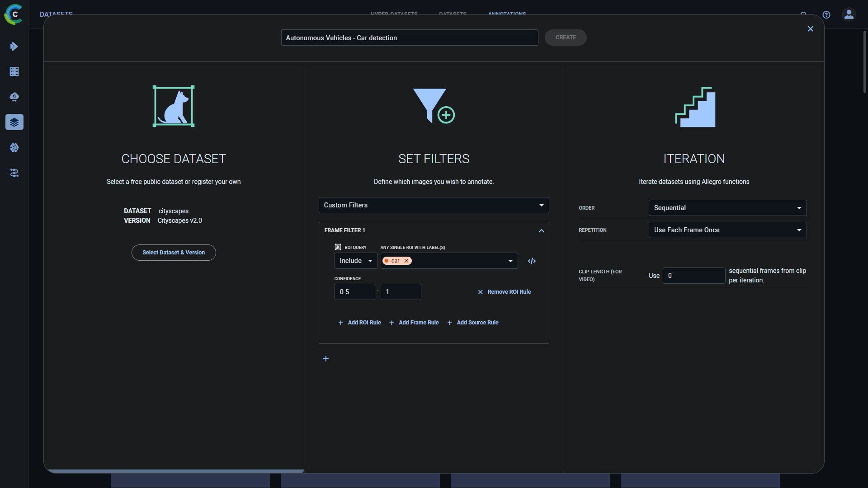Open the Include ROI query dropdown
Viewport: 868px width, 488px height.
click(x=356, y=261)
